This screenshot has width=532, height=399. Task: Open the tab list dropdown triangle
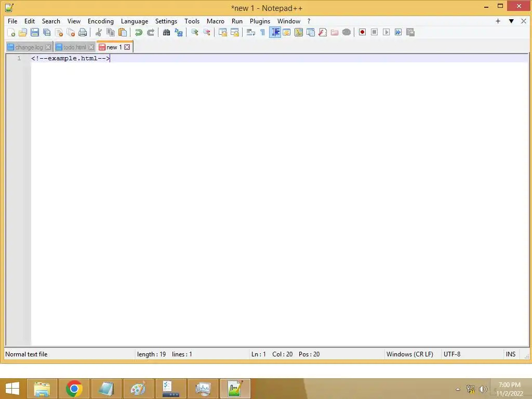511,21
